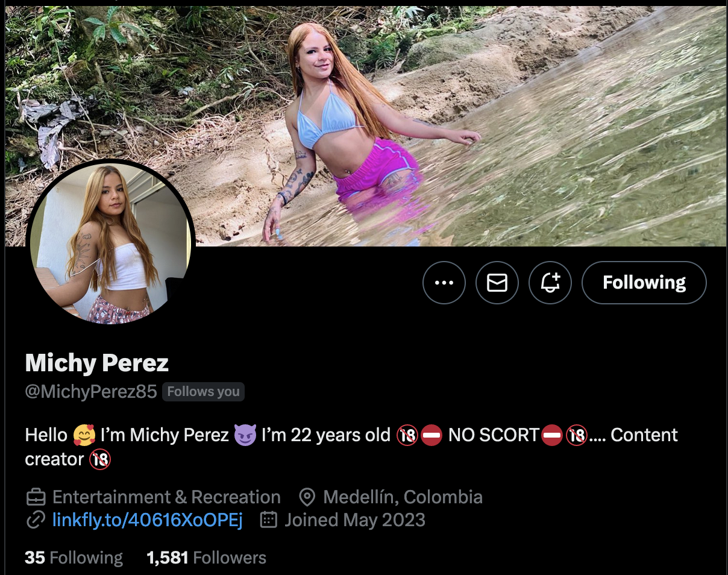This screenshot has height=575, width=728.
Task: Click the envelope Message icon
Action: [497, 283]
